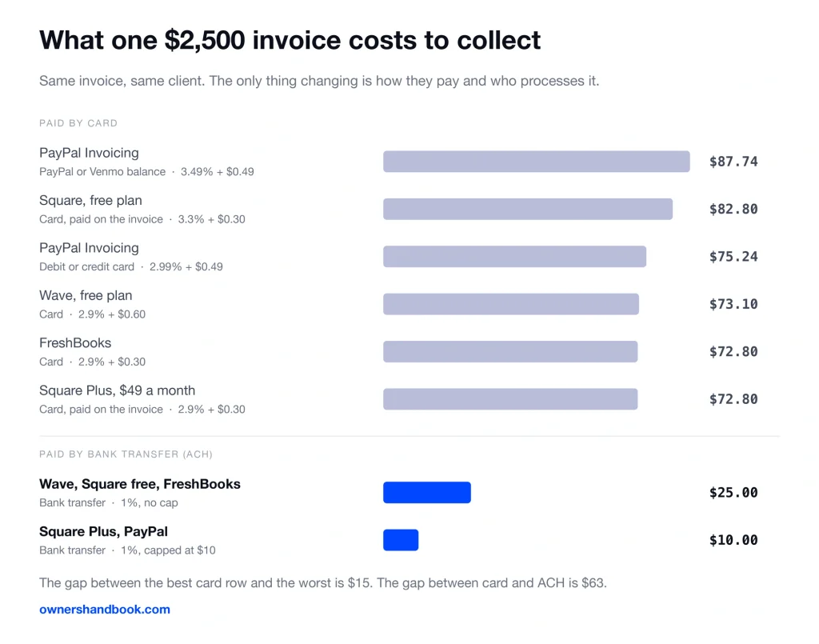Viewport: 819px width, 644px height.
Task: Click the $87.74 amount label
Action: pos(733,162)
